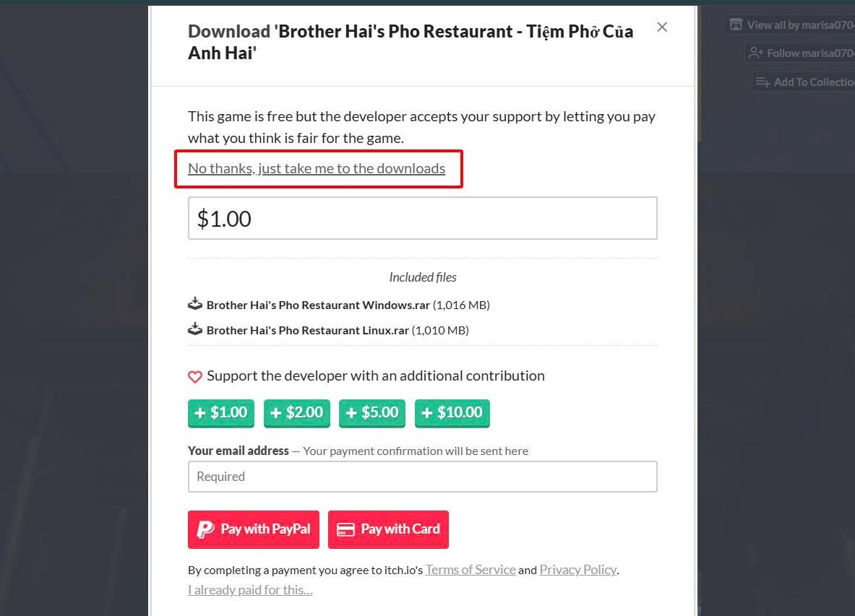Open the Terms of Service link
Viewport: 855px width, 616px height.
[471, 570]
